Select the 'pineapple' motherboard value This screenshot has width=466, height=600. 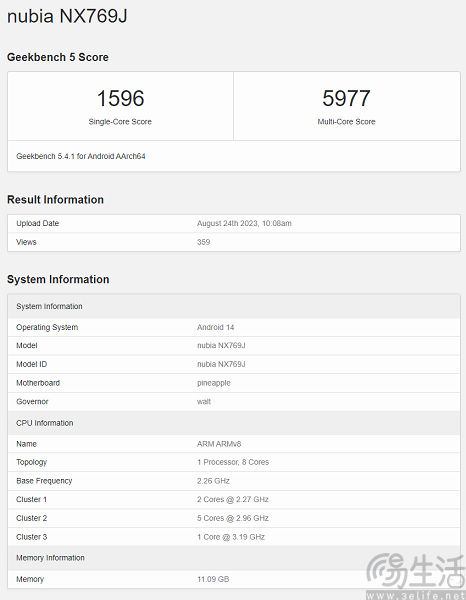pos(214,383)
